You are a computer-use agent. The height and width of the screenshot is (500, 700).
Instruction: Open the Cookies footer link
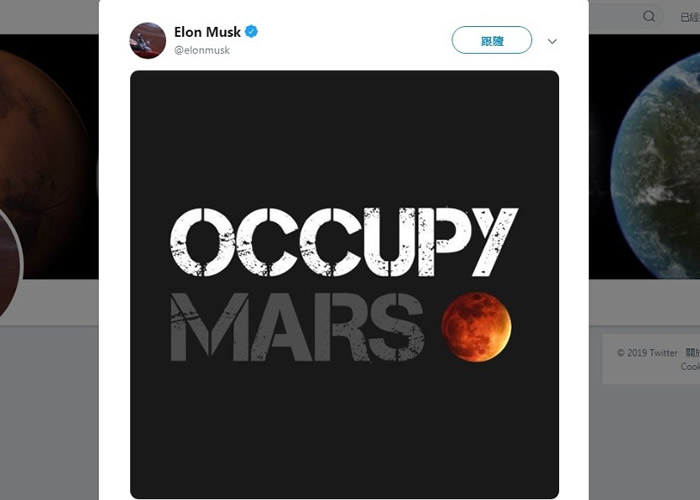pos(690,367)
